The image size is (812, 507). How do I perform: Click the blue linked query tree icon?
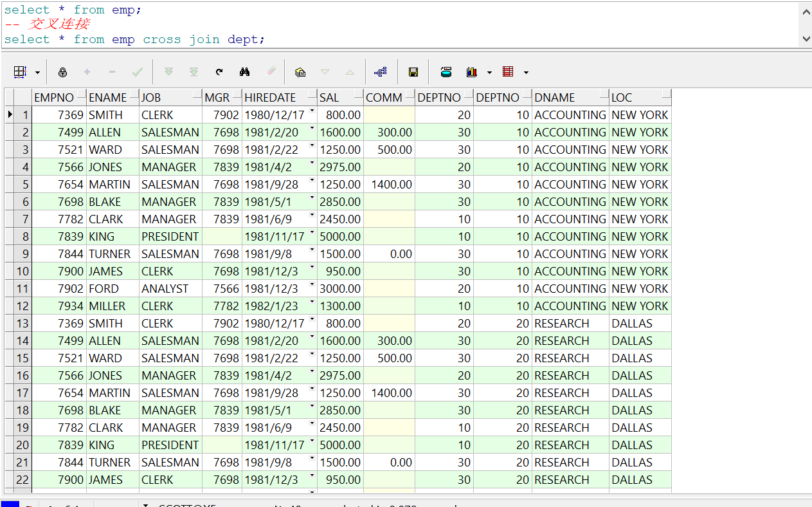click(380, 72)
